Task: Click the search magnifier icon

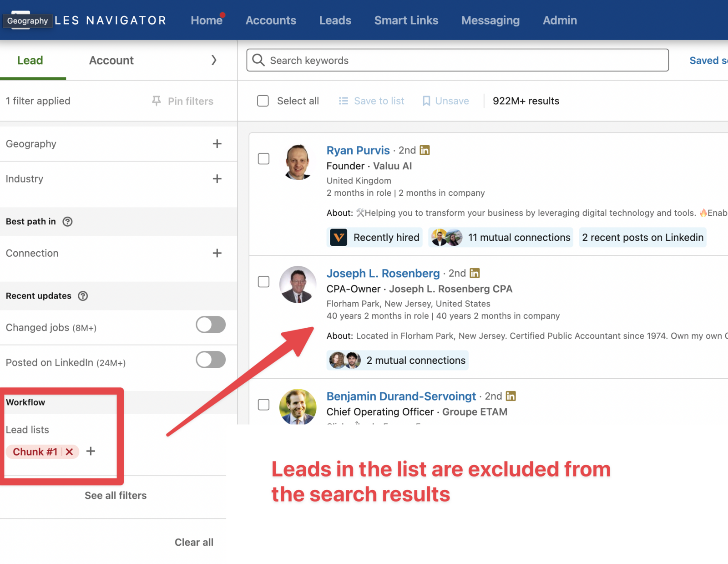Action: (x=258, y=60)
